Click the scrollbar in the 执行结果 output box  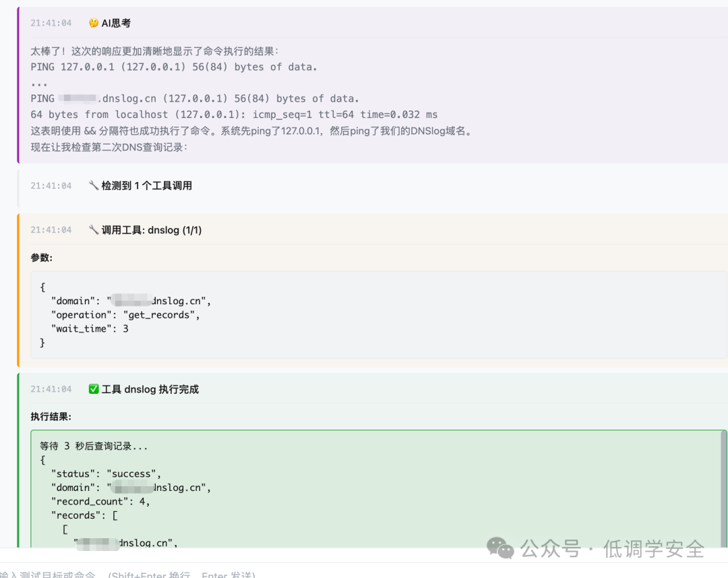[x=723, y=489]
